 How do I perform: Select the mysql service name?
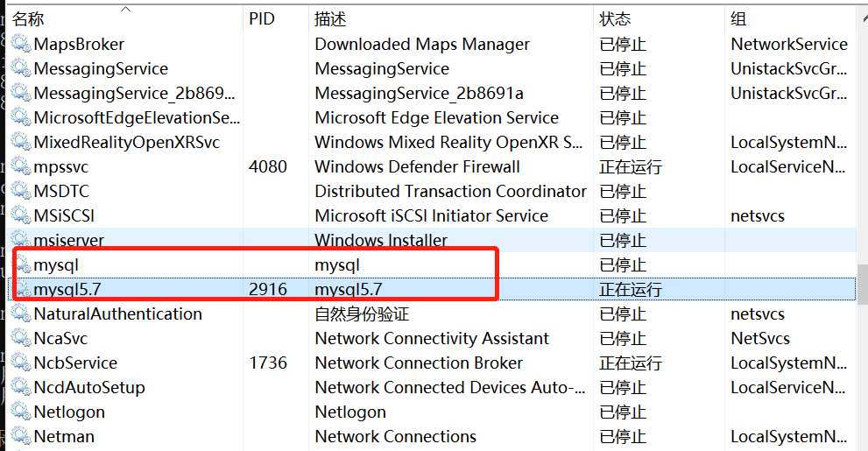pos(56,265)
